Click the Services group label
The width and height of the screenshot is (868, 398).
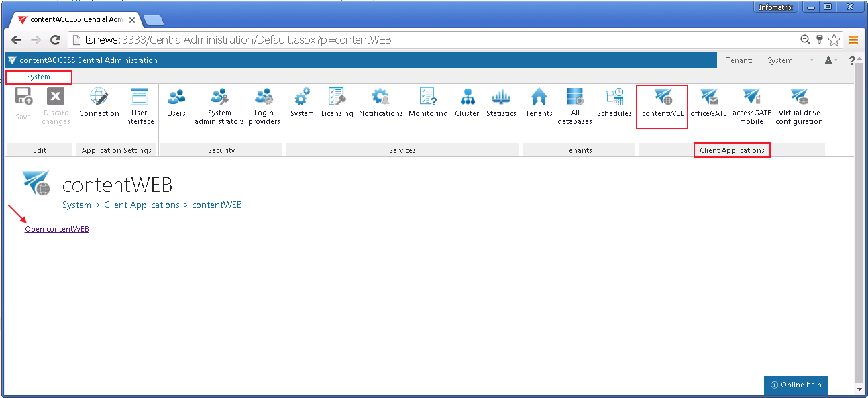point(402,150)
